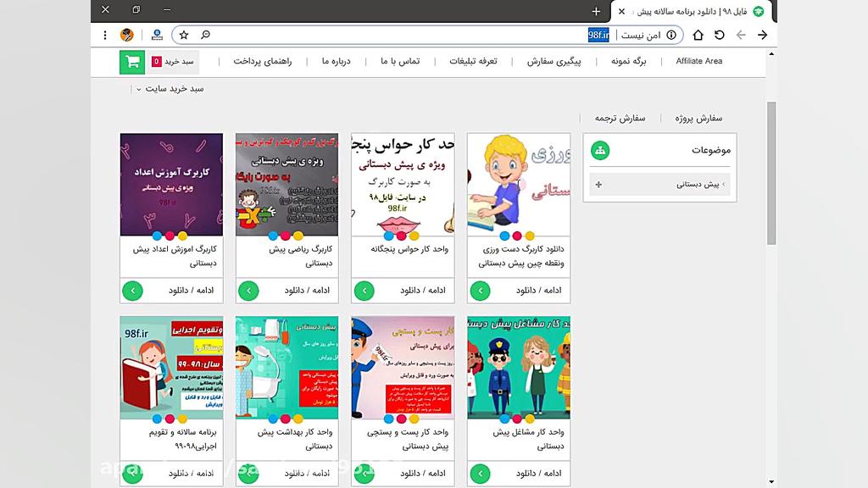Click the green sitemap icon on موضوعات panel
The height and width of the screenshot is (488, 868).
tap(600, 150)
